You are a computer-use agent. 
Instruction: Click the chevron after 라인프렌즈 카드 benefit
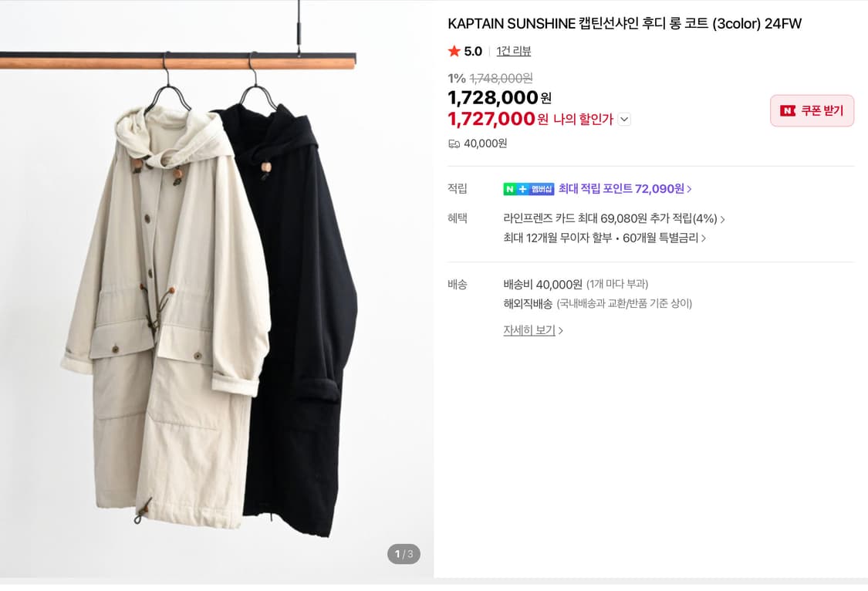pos(723,219)
